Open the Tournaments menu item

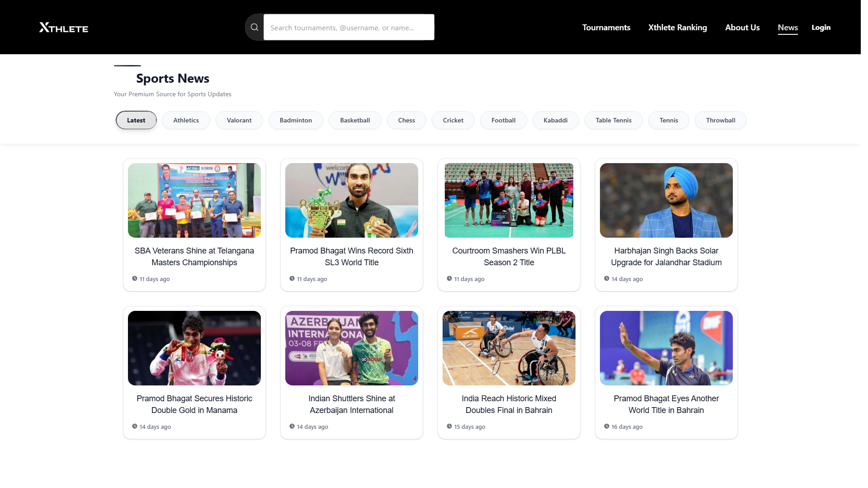click(606, 28)
